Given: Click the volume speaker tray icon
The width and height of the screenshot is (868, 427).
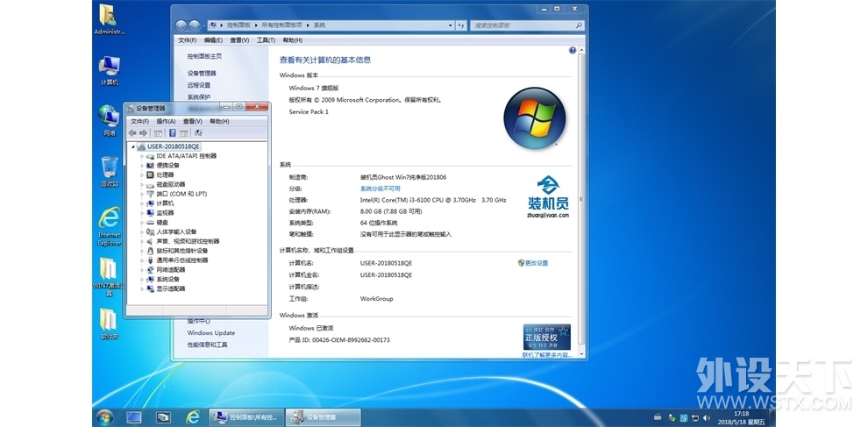Looking at the screenshot, I should pos(707,417).
